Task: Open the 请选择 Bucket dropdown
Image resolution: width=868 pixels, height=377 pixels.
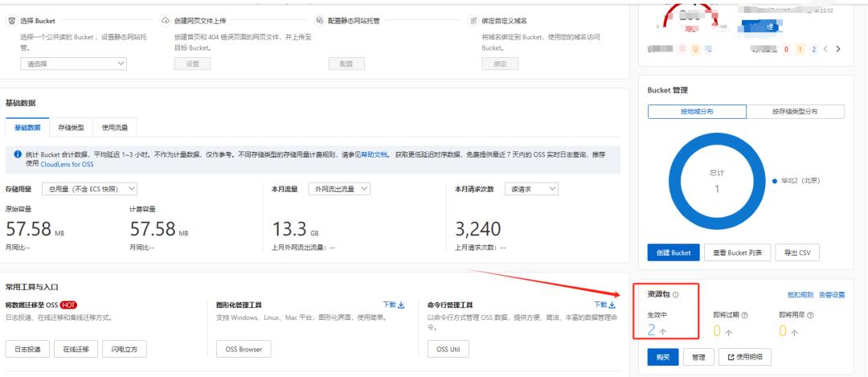Action: click(72, 64)
